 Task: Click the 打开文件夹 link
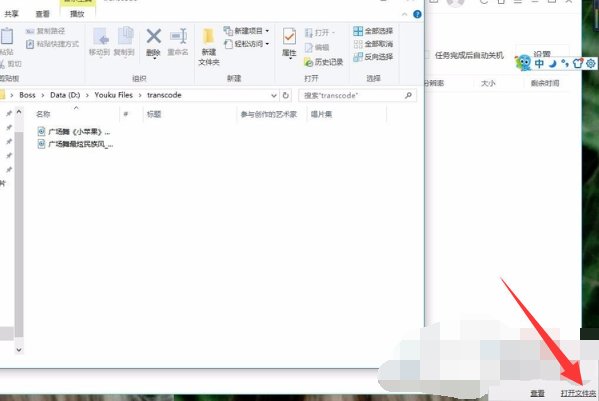[x=578, y=393]
